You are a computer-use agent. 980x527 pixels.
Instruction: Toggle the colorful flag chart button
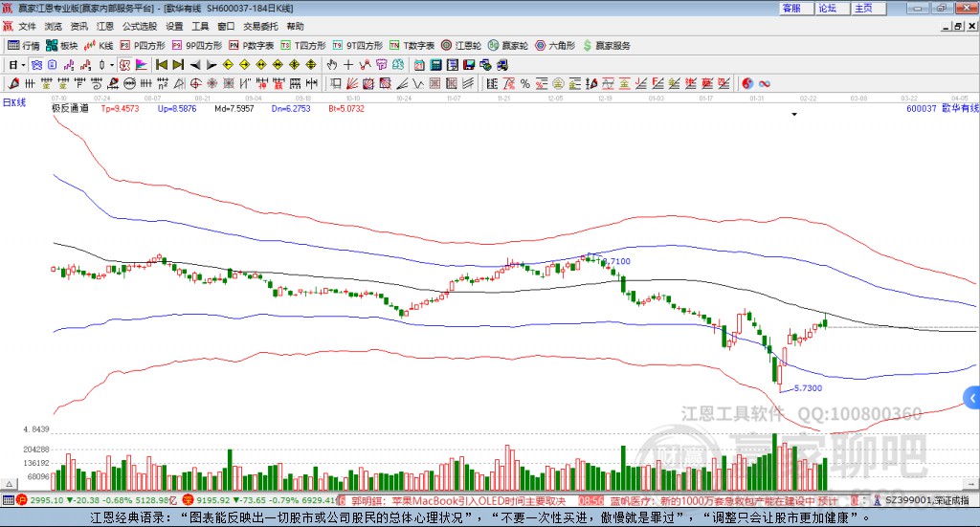pyautogui.click(x=142, y=65)
